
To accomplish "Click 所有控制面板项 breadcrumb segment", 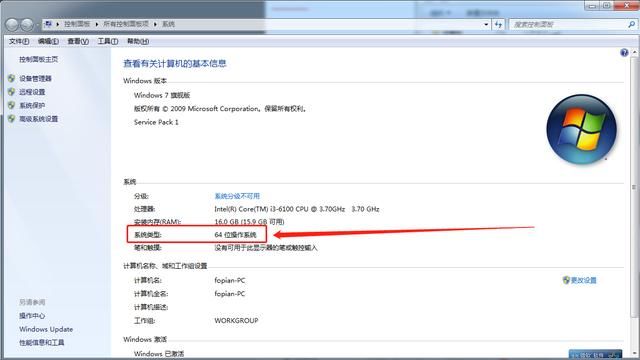I will pyautogui.click(x=126, y=24).
